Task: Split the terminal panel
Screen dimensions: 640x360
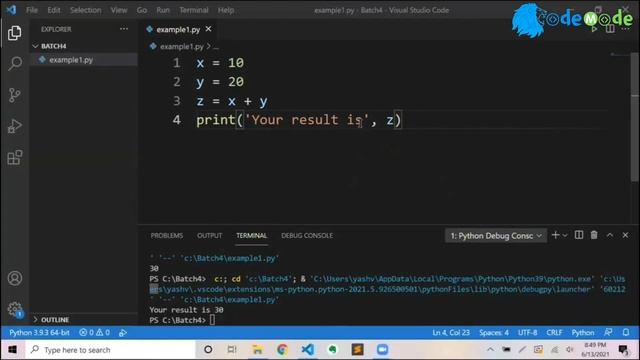Action: [x=579, y=235]
